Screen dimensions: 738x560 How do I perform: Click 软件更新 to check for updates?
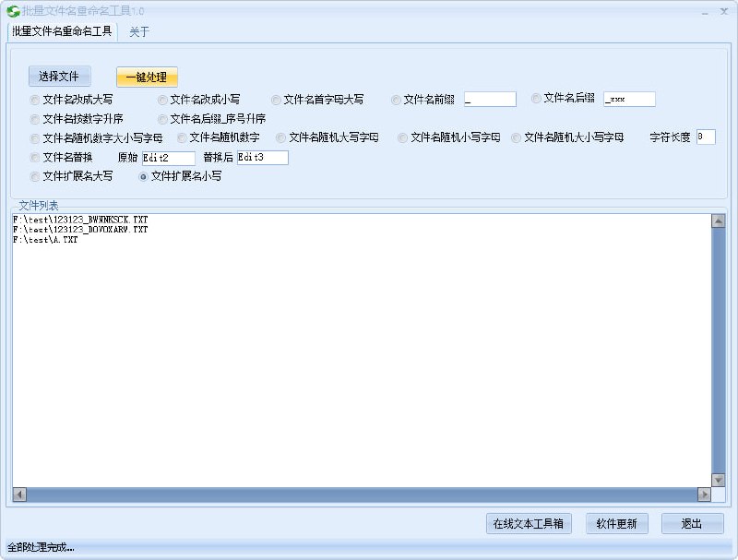click(x=616, y=522)
